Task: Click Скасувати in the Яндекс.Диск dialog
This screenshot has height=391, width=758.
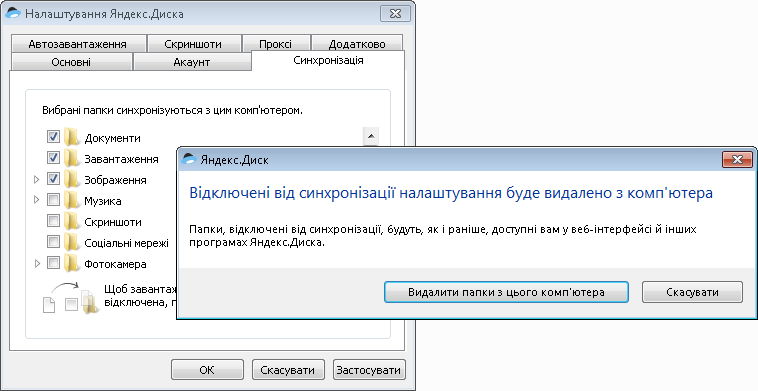Action: click(692, 292)
